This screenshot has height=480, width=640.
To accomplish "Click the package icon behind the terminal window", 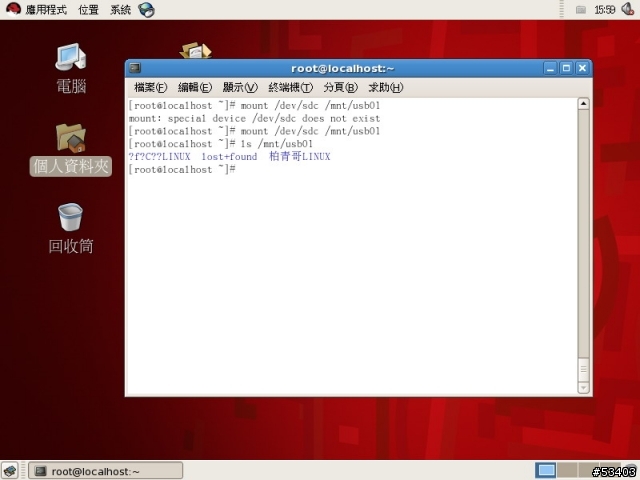I will tap(196, 50).
